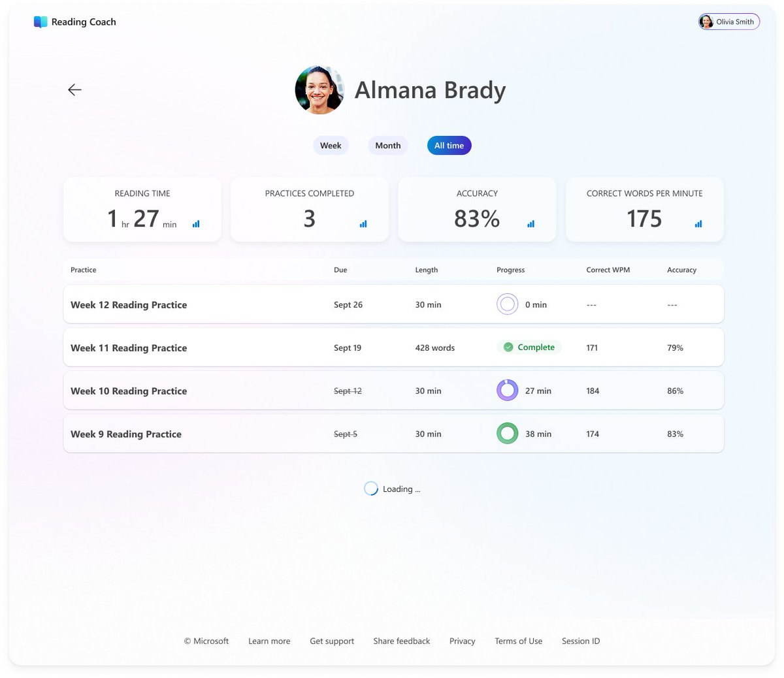Select the All time filter

[x=449, y=146]
